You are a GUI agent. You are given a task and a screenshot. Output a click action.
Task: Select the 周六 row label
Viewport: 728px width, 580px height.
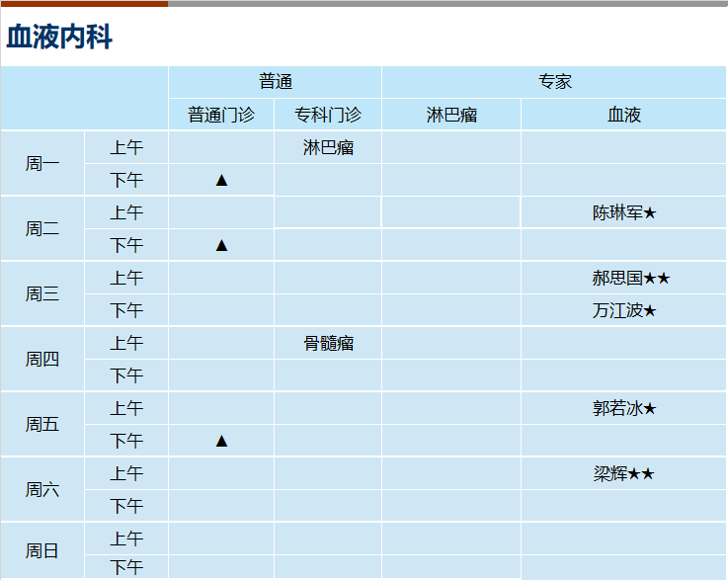(x=42, y=489)
